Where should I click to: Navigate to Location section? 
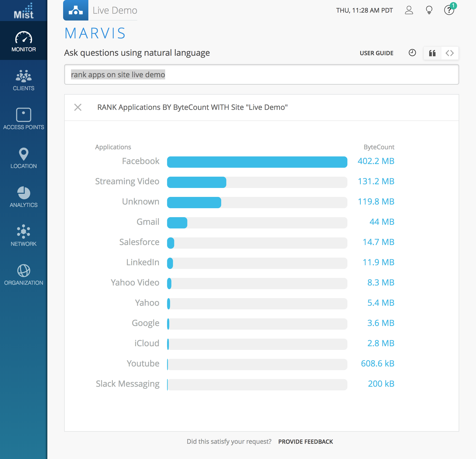(x=24, y=158)
